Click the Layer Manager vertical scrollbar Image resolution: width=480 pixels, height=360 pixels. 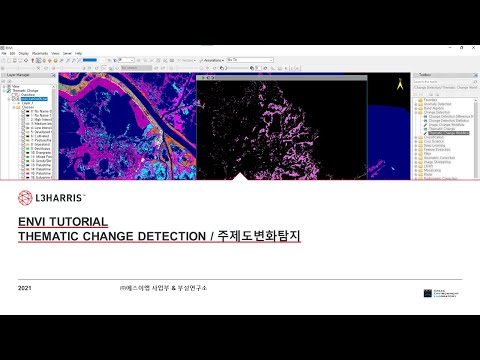point(54,132)
